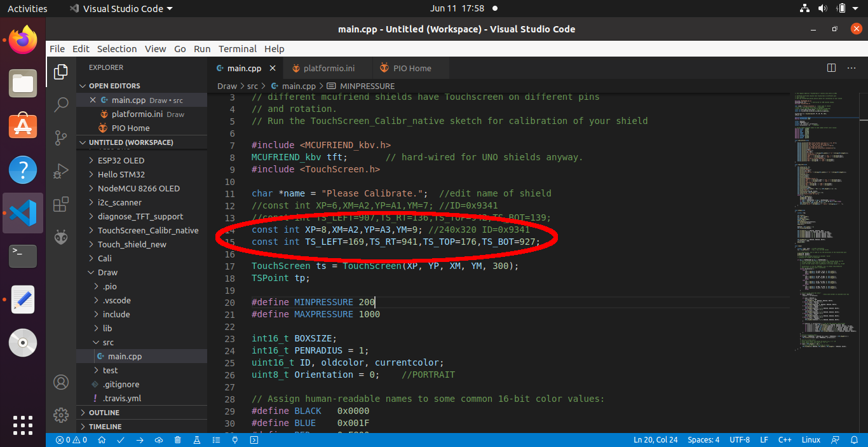Change indentation via Spaces: 4
Screen dimensions: 868x447
703,440
